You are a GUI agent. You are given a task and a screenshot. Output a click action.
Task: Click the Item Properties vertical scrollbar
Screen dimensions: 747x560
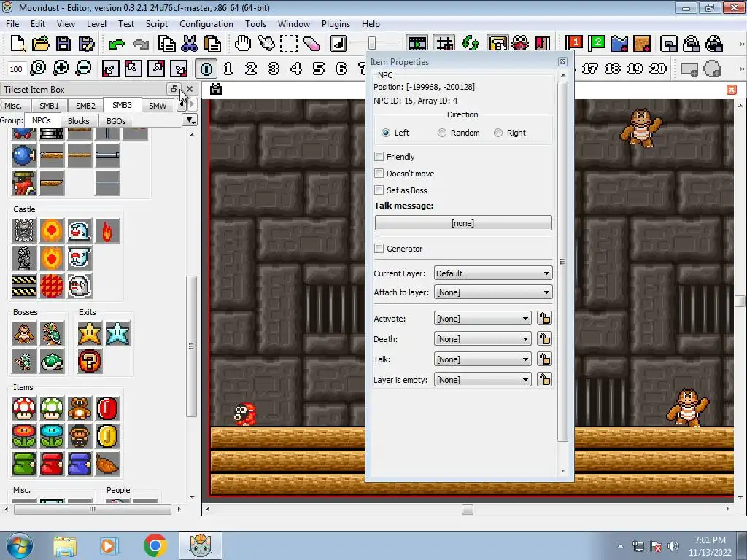[562, 262]
